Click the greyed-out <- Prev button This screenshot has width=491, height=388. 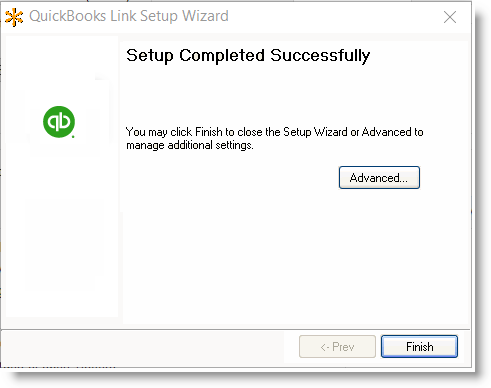(x=337, y=347)
